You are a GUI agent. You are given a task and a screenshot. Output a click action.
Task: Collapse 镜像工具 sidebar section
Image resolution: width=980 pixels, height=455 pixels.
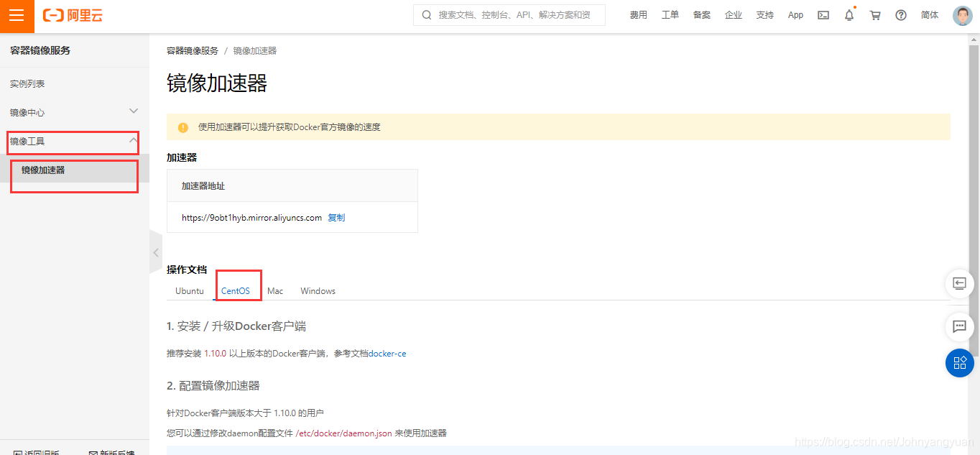tap(134, 140)
